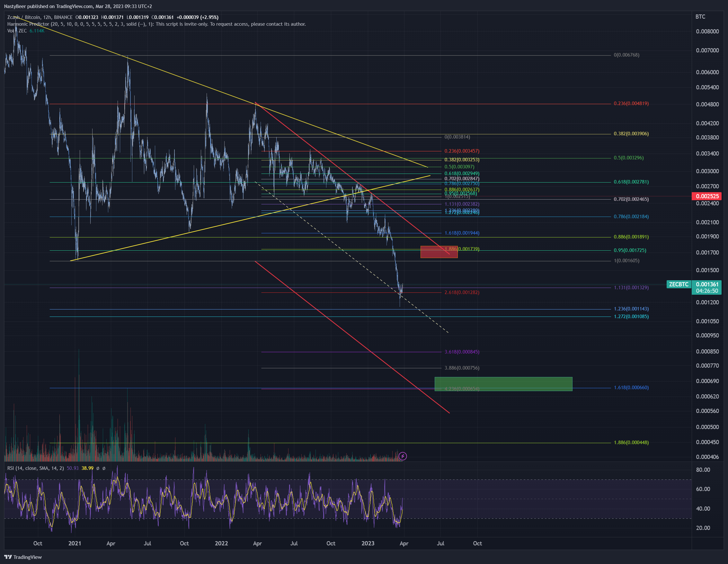Click the 4.236(0.000654) Fibonacci label

click(462, 389)
